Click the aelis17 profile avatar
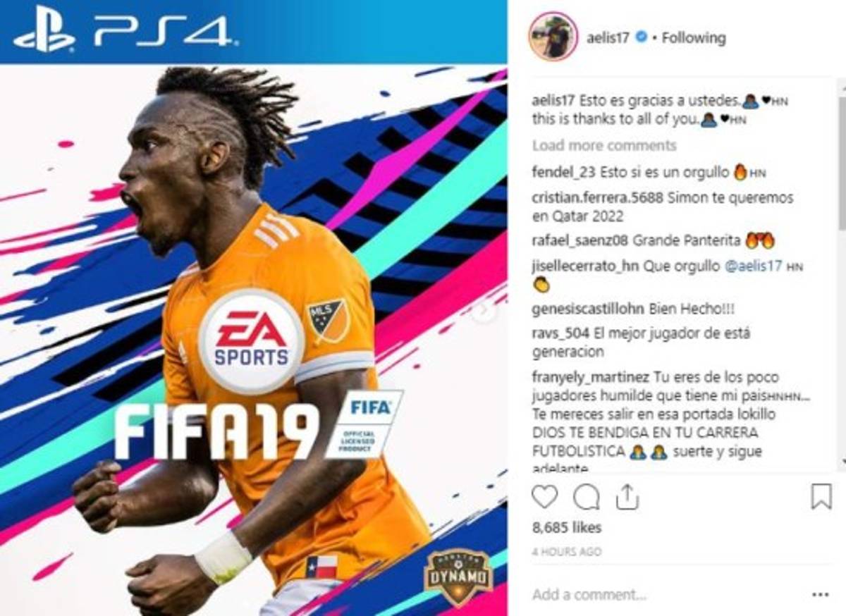The image size is (846, 616). 553,37
